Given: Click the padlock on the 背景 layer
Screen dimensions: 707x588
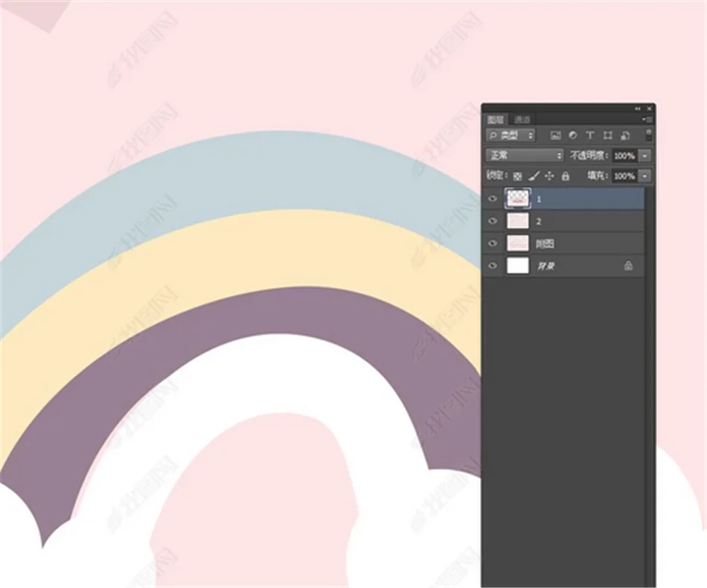Looking at the screenshot, I should coord(628,266).
